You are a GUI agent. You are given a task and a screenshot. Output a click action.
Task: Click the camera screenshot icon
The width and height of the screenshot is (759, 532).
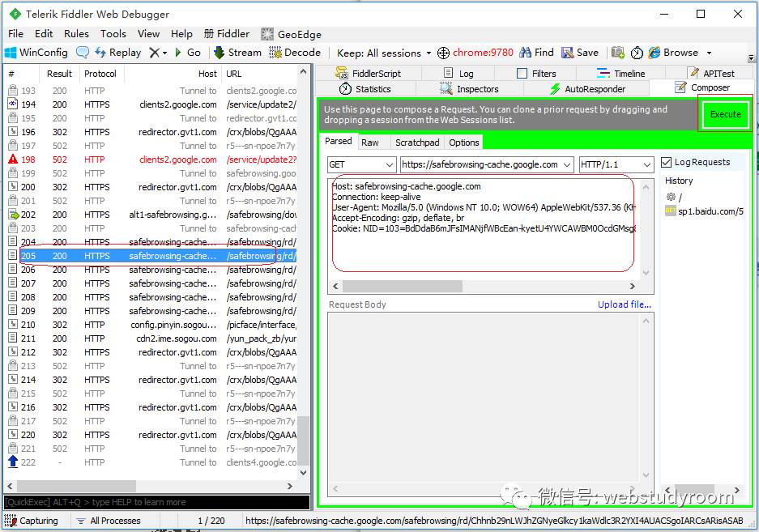(618, 53)
